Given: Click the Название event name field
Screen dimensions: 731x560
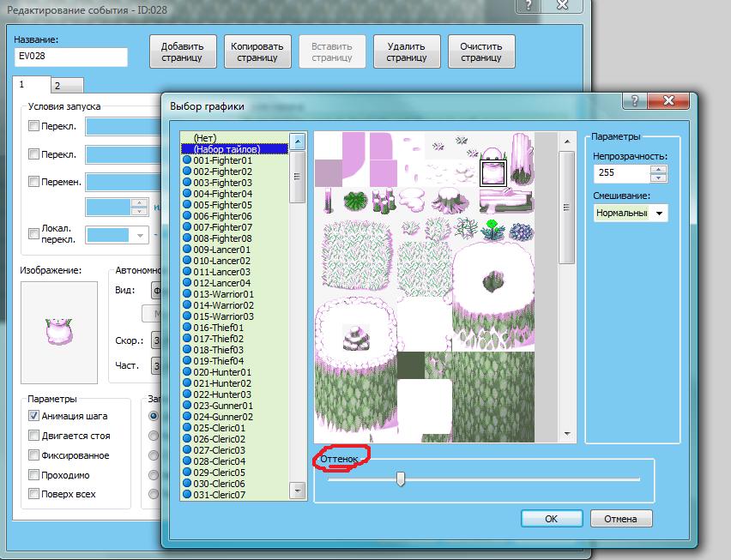Looking at the screenshot, I should coord(71,57).
